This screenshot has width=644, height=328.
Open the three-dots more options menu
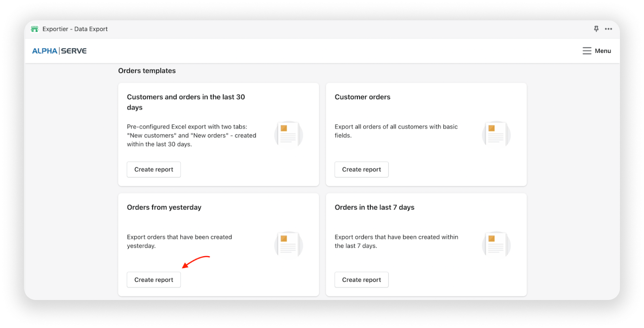[608, 29]
